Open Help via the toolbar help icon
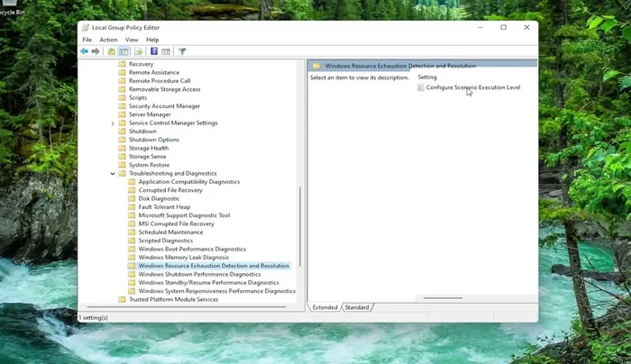631x364 pixels. (x=154, y=52)
